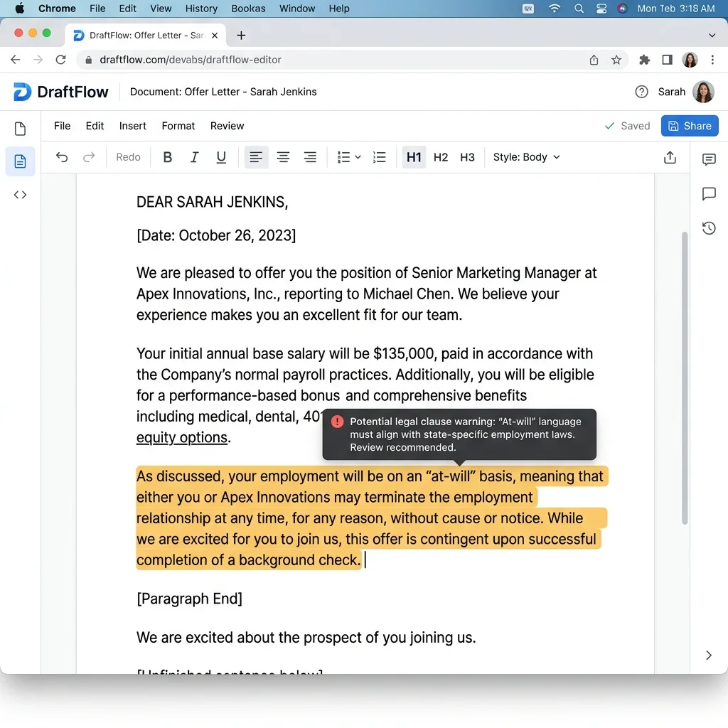
Task: Click the export icon in the editor toolbar
Action: (x=670, y=157)
